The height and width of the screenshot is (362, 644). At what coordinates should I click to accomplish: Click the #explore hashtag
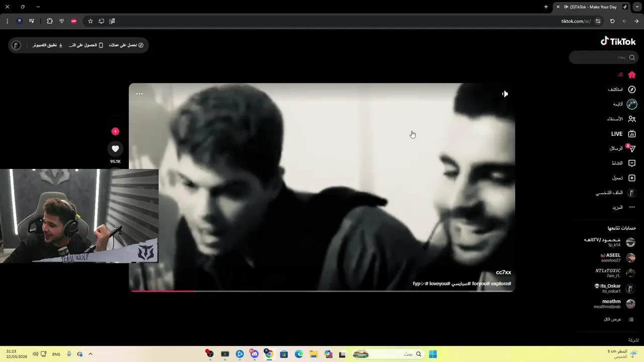(501, 284)
